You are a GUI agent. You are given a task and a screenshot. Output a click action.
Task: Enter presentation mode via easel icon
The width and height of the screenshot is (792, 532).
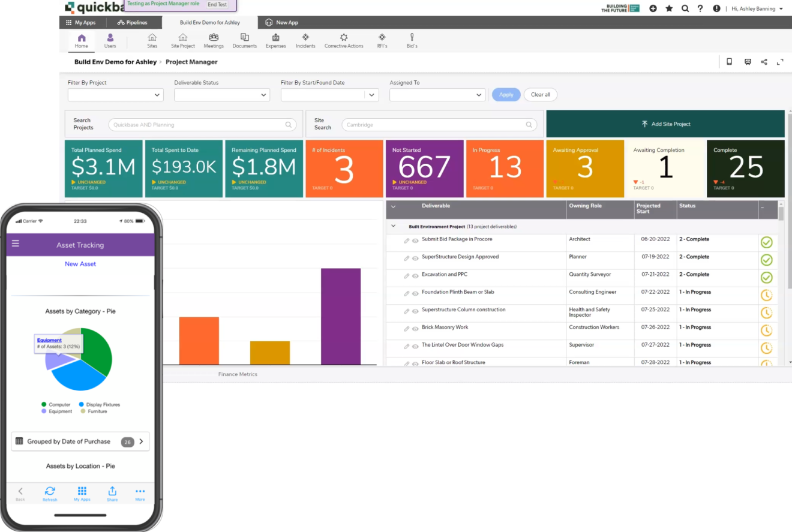[747, 62]
